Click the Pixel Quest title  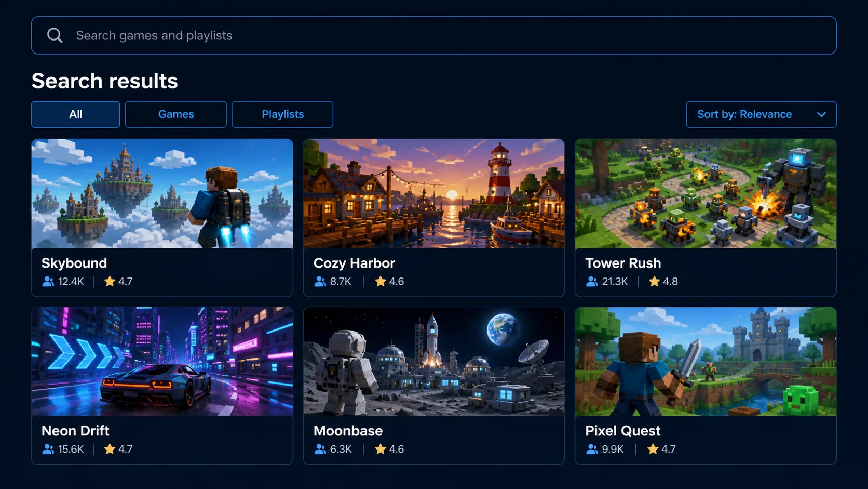[x=623, y=431]
